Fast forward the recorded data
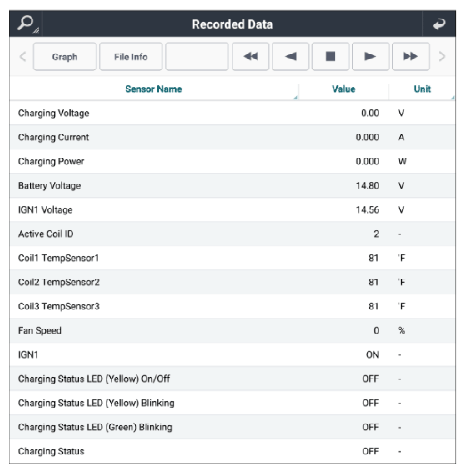This screenshot has height=473, width=466. click(411, 56)
